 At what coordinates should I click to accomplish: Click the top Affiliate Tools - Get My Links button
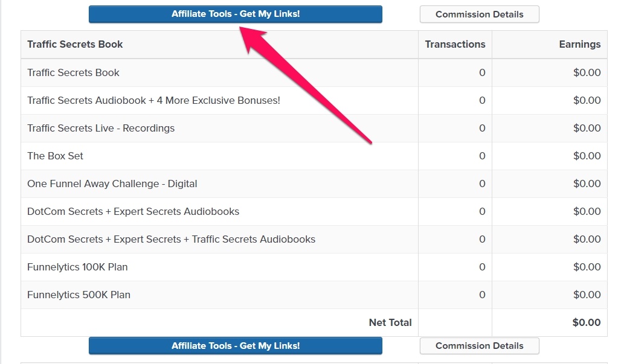pos(235,14)
